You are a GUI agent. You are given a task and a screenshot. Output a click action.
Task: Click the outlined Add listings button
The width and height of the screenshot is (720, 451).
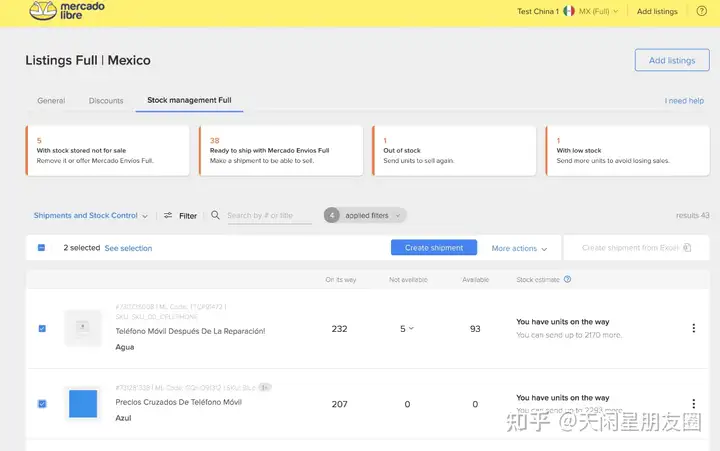(x=672, y=60)
